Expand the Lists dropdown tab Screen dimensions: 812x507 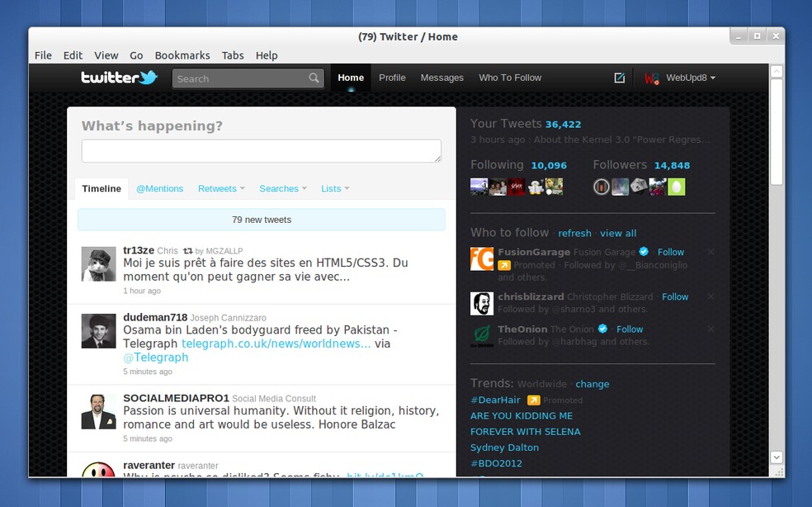click(x=335, y=189)
